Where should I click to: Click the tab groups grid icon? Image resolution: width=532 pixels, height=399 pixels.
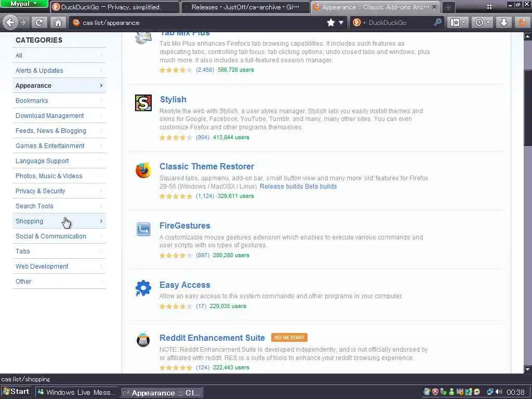click(x=489, y=7)
